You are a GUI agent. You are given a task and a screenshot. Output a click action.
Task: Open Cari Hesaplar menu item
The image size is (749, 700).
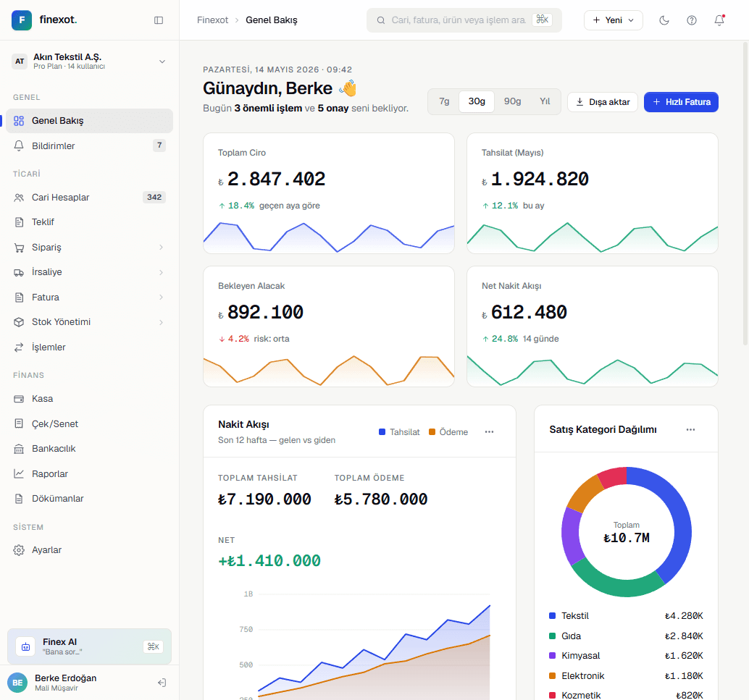[89, 197]
